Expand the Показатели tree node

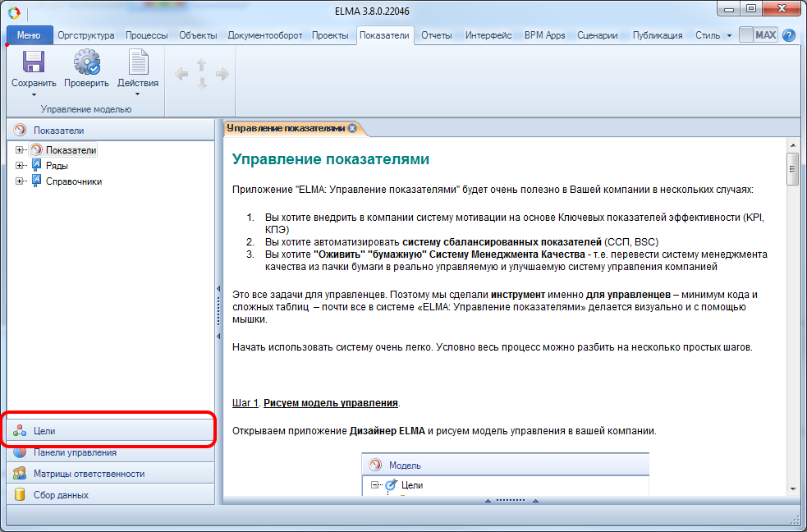pyautogui.click(x=20, y=150)
